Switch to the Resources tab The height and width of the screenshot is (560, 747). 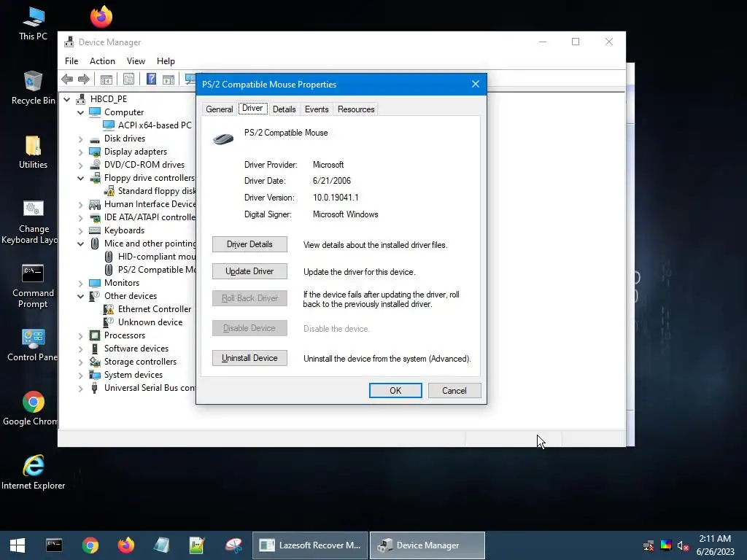click(356, 109)
